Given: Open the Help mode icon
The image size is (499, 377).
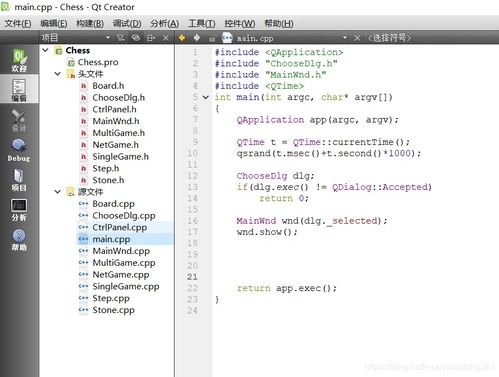Looking at the screenshot, I should (19, 239).
